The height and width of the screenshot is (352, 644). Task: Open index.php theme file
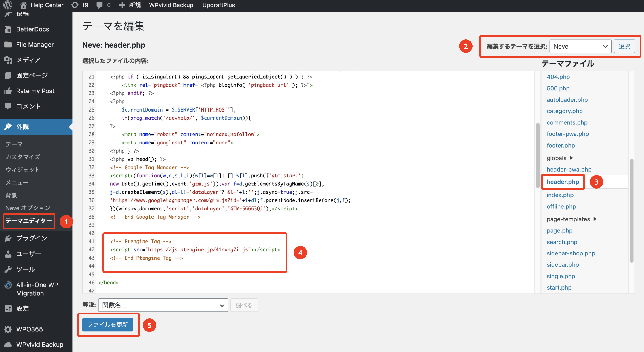[560, 195]
